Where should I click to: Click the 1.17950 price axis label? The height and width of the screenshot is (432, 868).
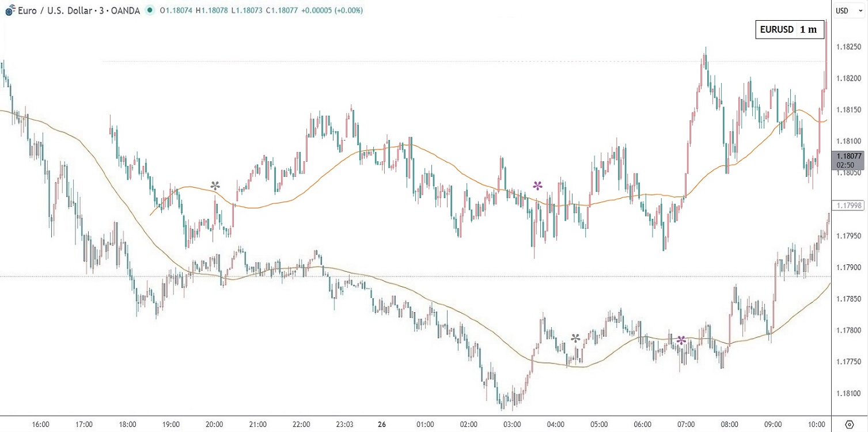click(849, 236)
